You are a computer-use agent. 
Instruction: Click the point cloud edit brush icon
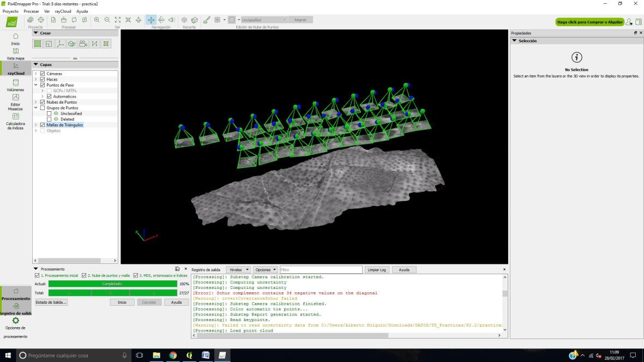click(207, 20)
